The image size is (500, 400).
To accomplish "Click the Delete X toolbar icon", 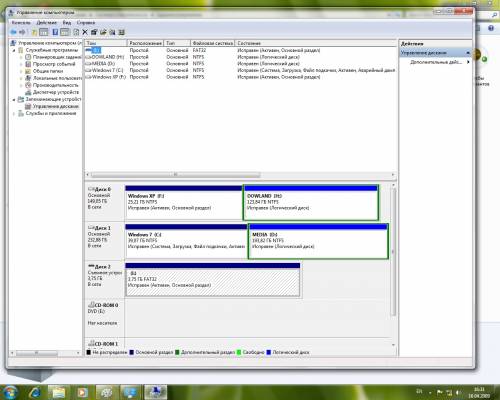I will 85,32.
